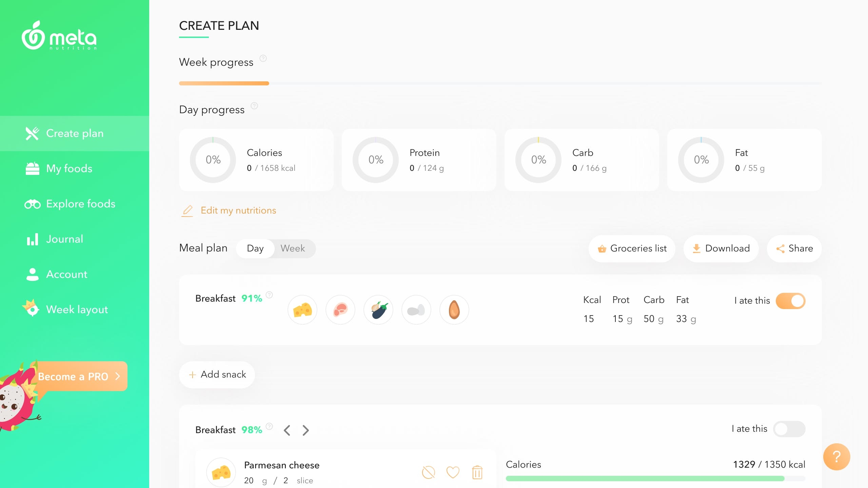Select the eggplant food icon in Breakfast
This screenshot has height=488, width=868.
point(378,310)
